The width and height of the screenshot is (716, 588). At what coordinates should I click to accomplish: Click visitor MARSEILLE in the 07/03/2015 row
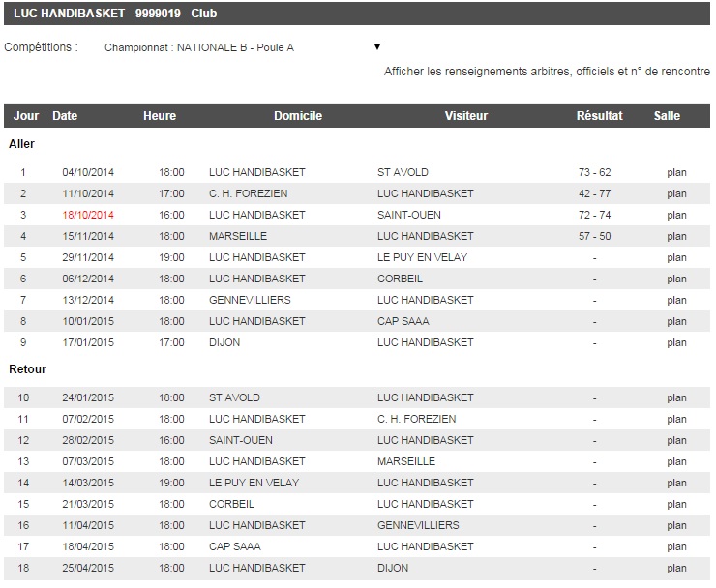(406, 461)
